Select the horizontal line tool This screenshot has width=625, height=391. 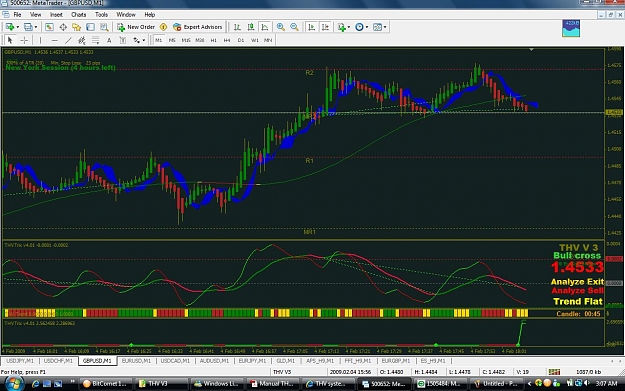[55, 40]
